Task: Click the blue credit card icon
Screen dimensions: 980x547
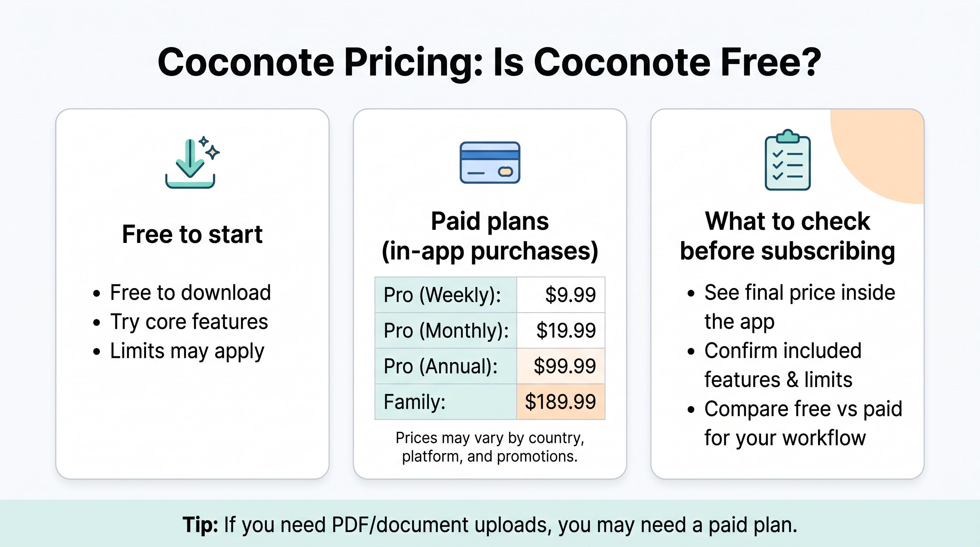Action: pyautogui.click(x=490, y=162)
